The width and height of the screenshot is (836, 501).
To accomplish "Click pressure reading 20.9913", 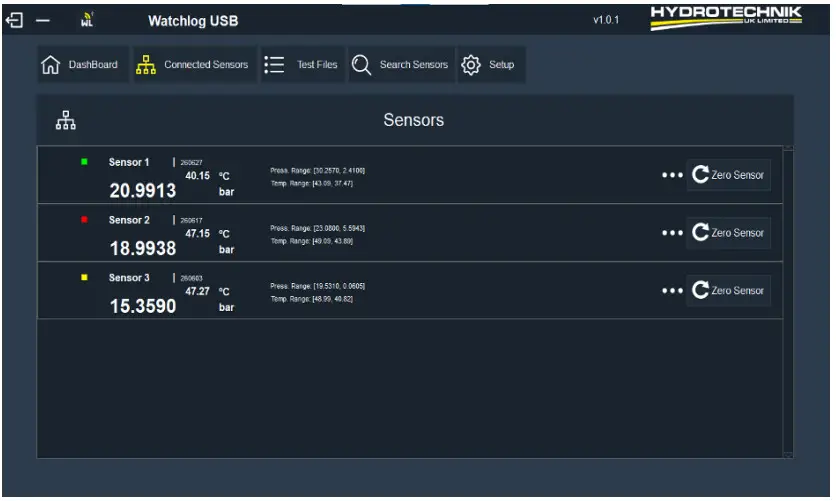I will [x=143, y=190].
